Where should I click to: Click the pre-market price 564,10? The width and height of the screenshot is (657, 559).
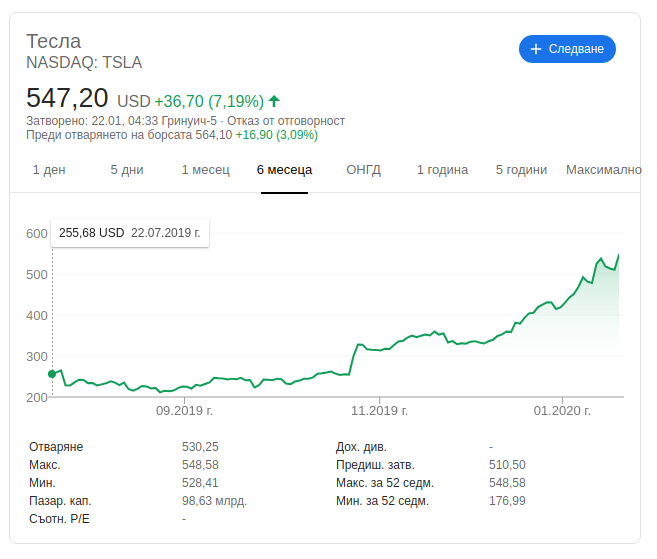click(214, 135)
